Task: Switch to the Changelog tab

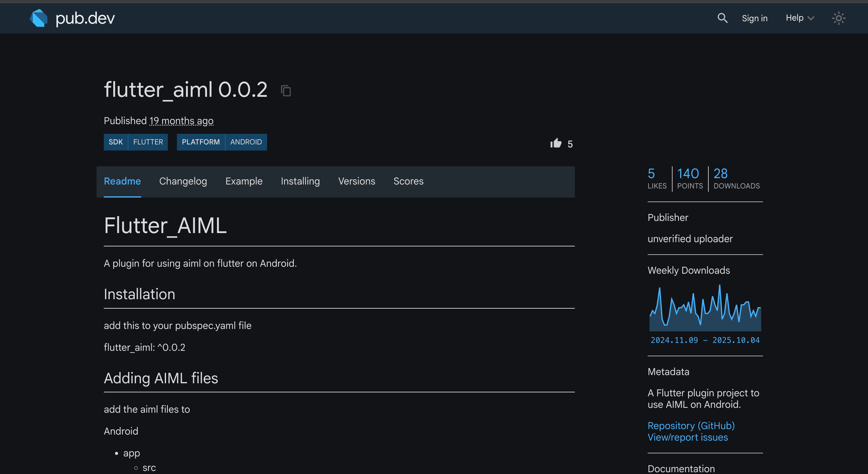Action: [x=183, y=181]
